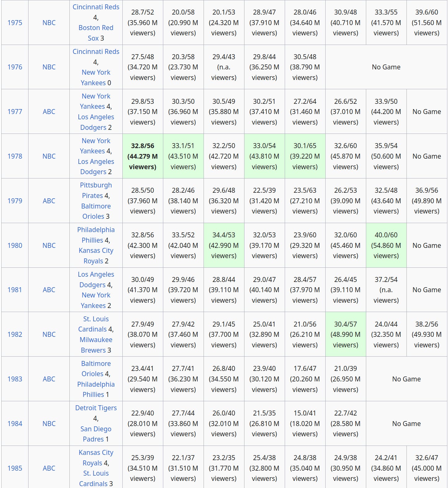Open the 1982 year link
This screenshot has height=488, width=448.
[15, 334]
